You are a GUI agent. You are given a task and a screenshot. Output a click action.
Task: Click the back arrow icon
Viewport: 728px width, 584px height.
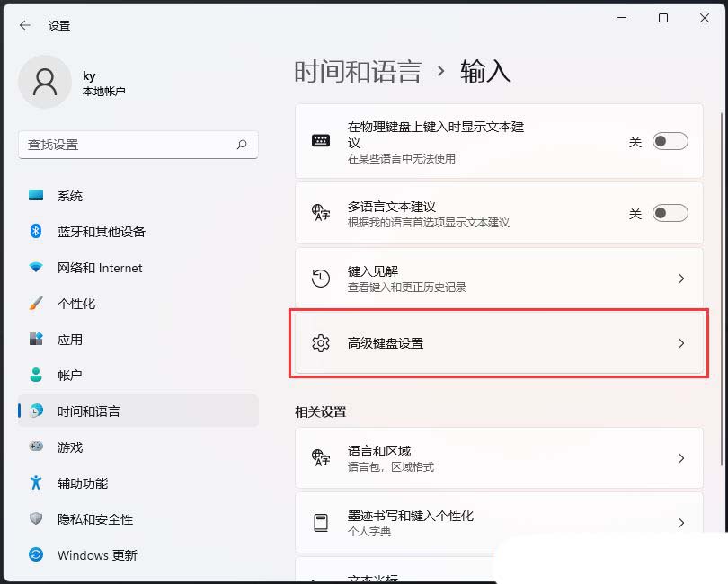point(24,25)
